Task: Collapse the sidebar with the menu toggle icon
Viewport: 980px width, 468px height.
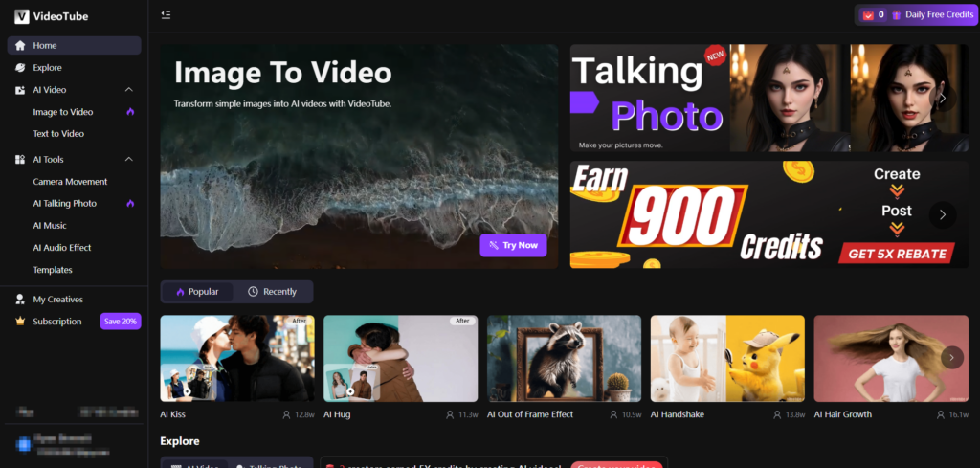Action: [x=166, y=15]
